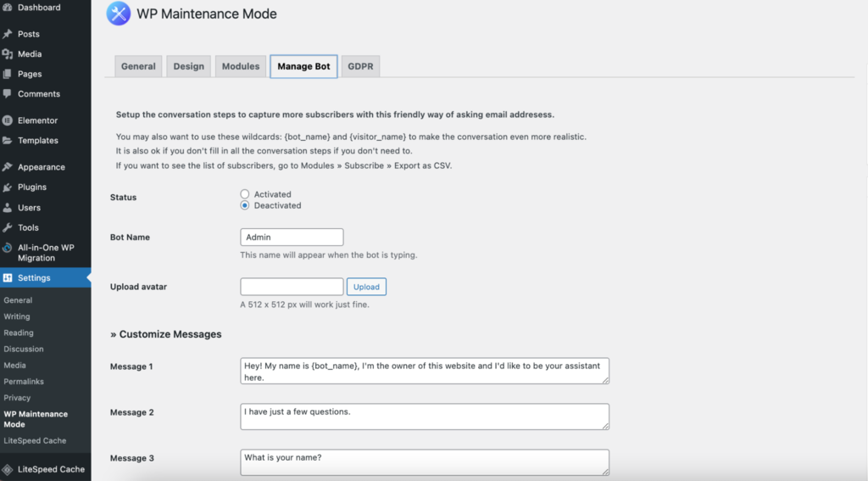The height and width of the screenshot is (481, 868).
Task: Switch to the Design tab
Action: click(x=189, y=66)
